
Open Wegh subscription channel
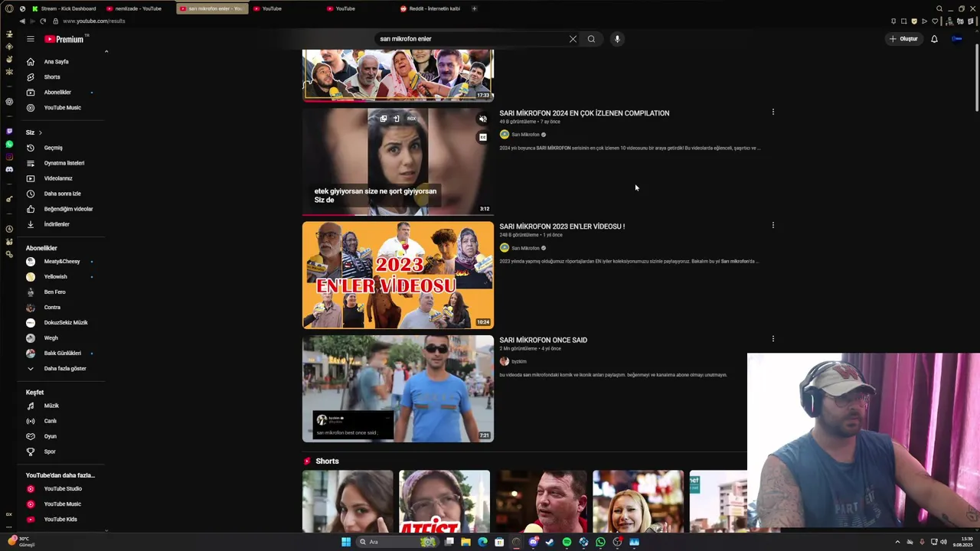click(x=51, y=338)
